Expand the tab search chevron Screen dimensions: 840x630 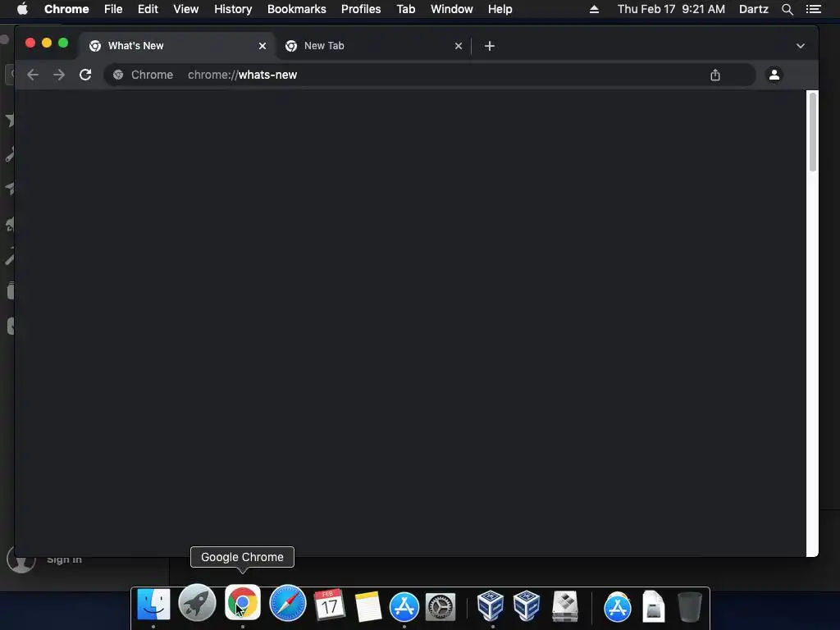(801, 46)
